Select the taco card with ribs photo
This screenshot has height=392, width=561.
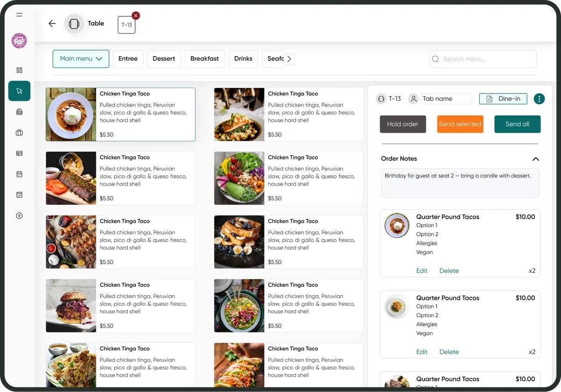pyautogui.click(x=121, y=178)
